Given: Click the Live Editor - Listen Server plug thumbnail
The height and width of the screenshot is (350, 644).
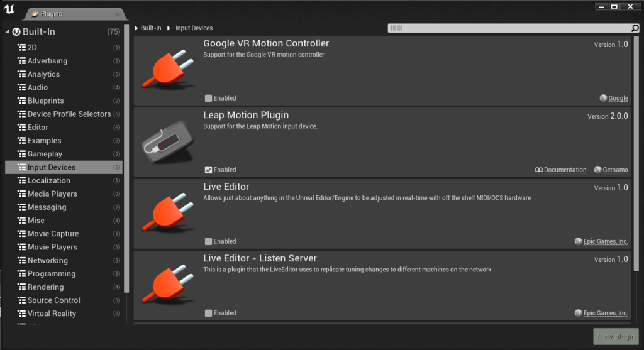Looking at the screenshot, I should [169, 284].
